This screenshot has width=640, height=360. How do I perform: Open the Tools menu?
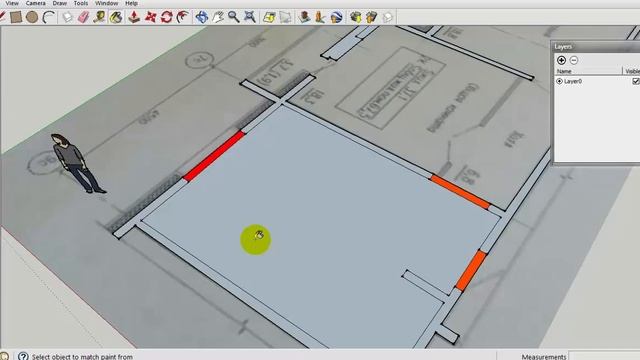[81, 3]
